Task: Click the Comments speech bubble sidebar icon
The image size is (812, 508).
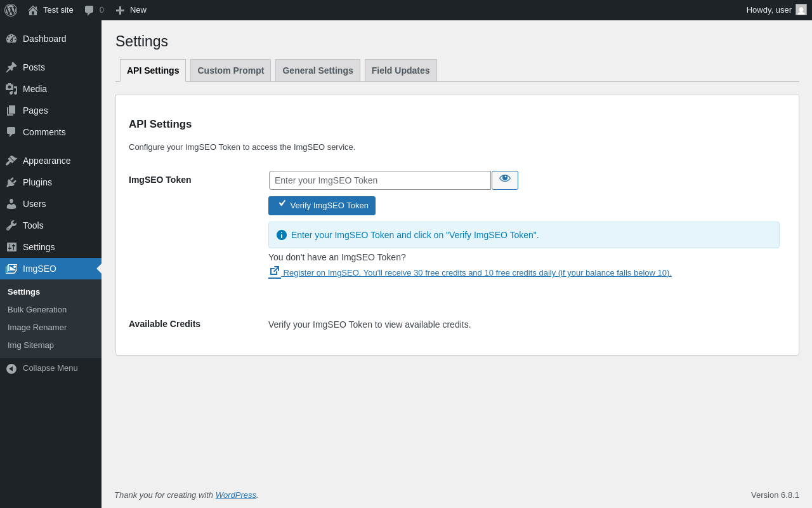Action: coord(11,132)
